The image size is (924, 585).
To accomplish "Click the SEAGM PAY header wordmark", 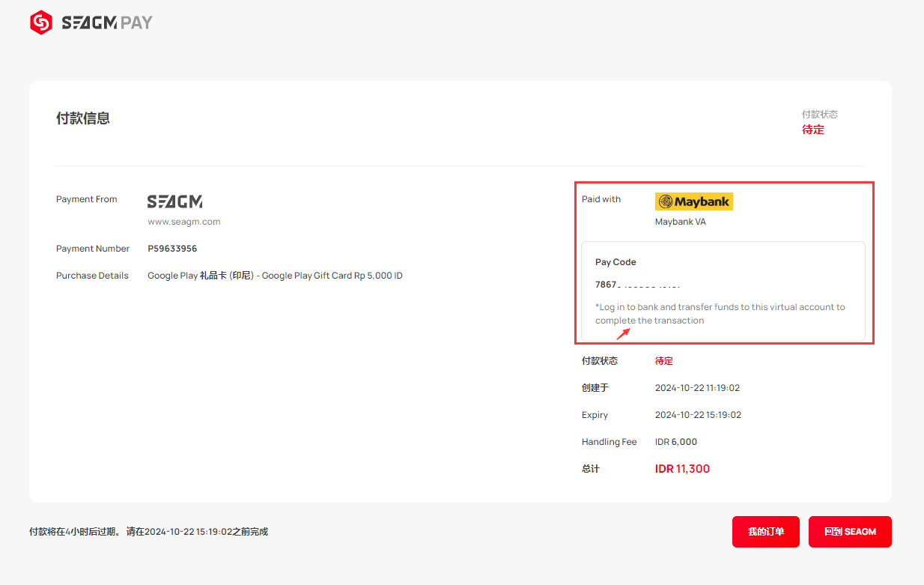I will [106, 23].
